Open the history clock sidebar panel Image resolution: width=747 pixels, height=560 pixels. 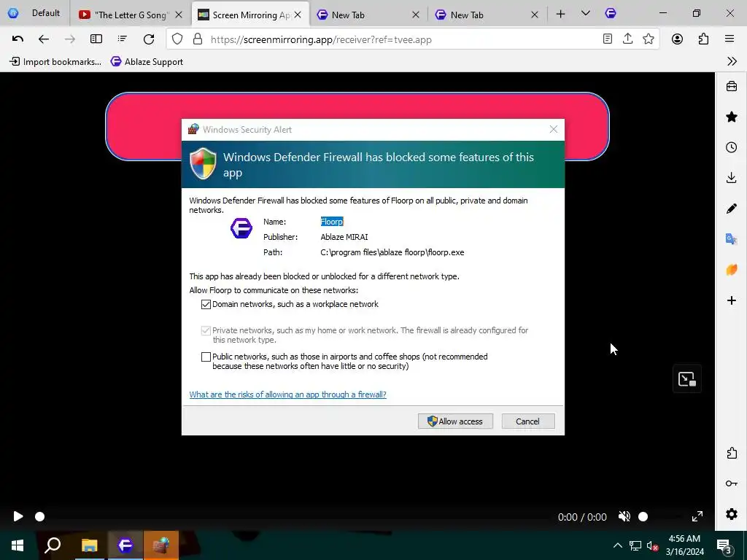coord(731,147)
